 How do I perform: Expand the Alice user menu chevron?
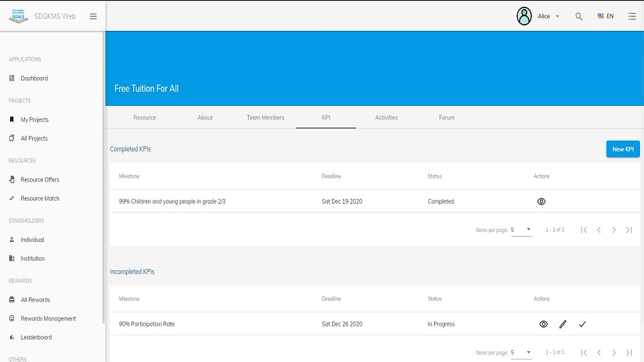coord(557,16)
